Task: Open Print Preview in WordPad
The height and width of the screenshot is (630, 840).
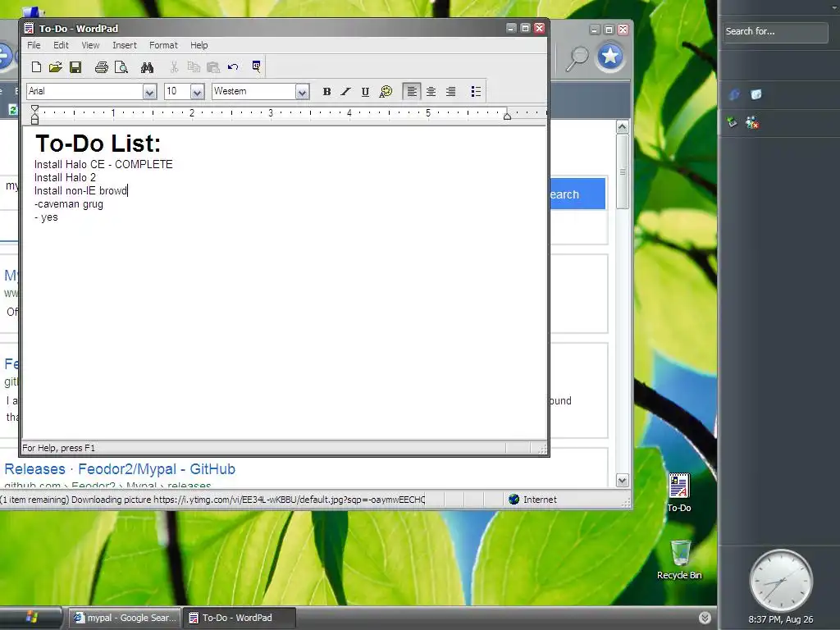Action: 121,67
